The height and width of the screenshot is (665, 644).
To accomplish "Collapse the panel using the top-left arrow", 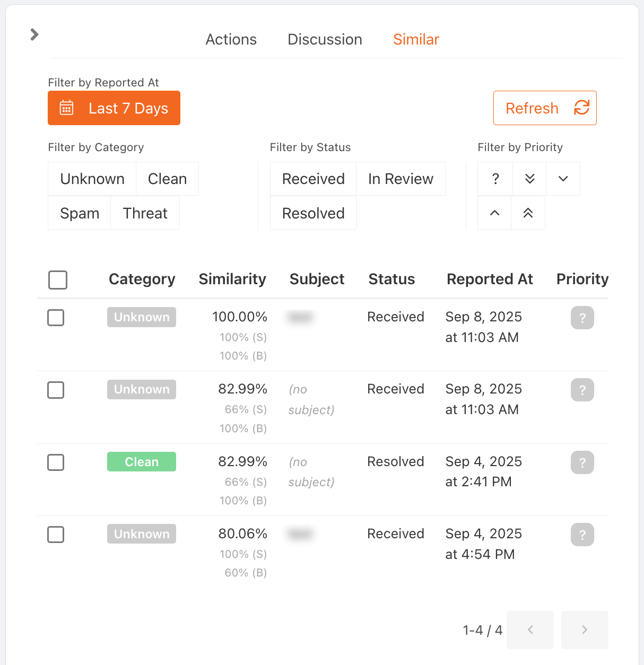I will [x=34, y=34].
